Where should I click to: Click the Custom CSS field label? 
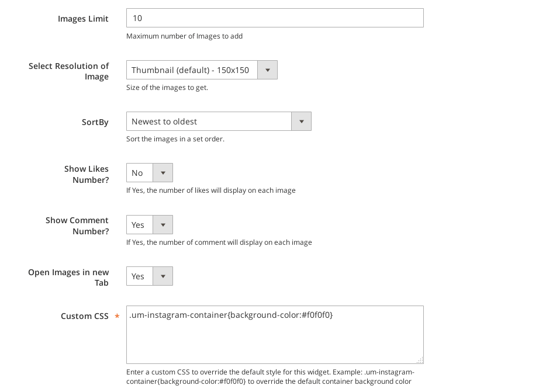[85, 316]
